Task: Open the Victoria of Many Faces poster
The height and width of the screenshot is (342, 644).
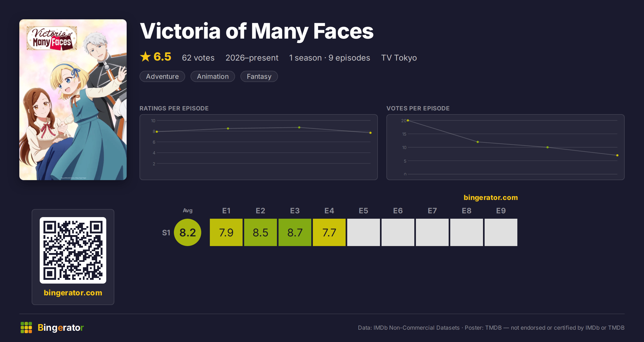Action: (73, 100)
